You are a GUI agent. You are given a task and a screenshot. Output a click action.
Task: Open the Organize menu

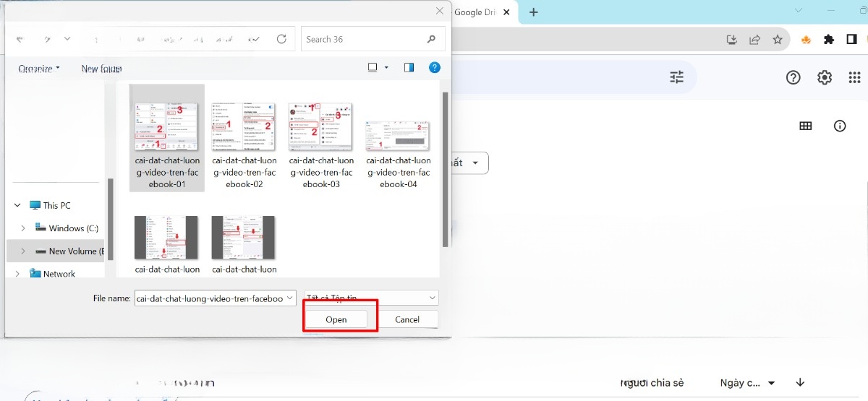click(x=39, y=69)
